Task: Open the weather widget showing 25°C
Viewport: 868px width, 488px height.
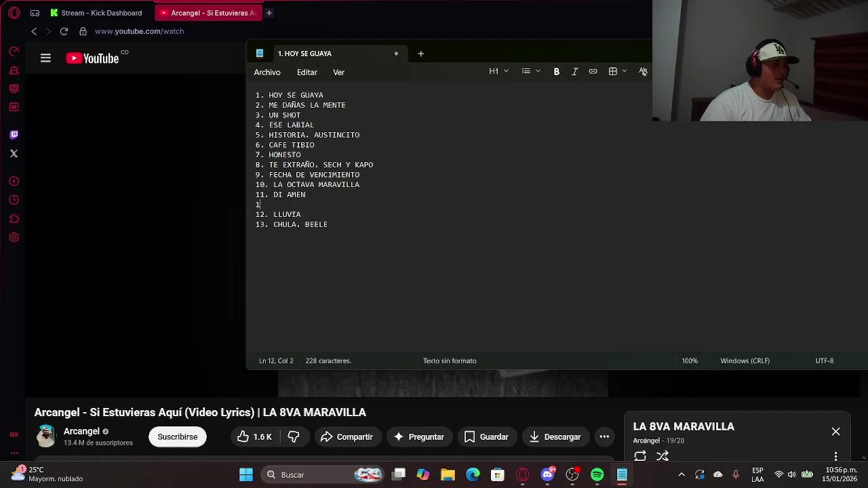Action: pos(47,474)
